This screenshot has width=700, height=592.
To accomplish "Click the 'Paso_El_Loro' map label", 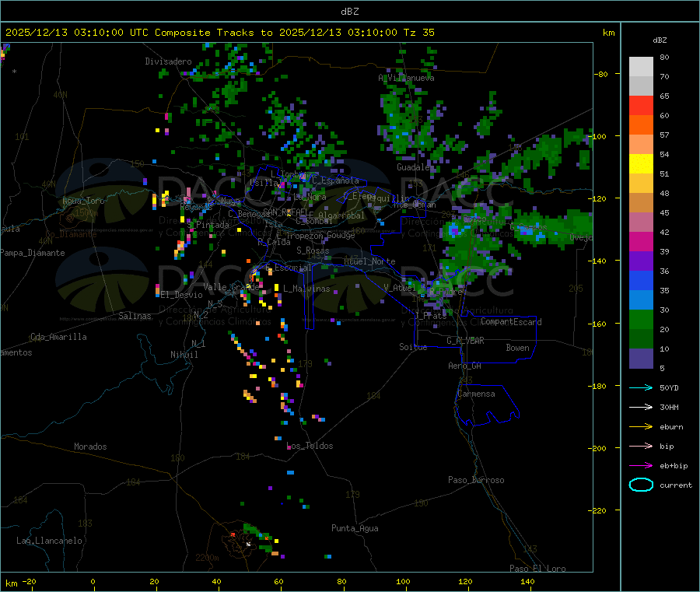I will [537, 569].
